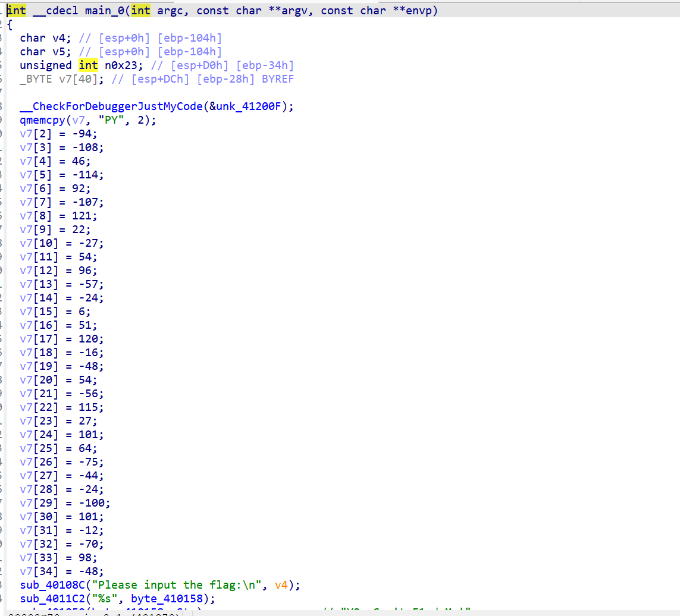Click the byte_410158 variable
This screenshot has height=616, width=680.
click(167, 599)
